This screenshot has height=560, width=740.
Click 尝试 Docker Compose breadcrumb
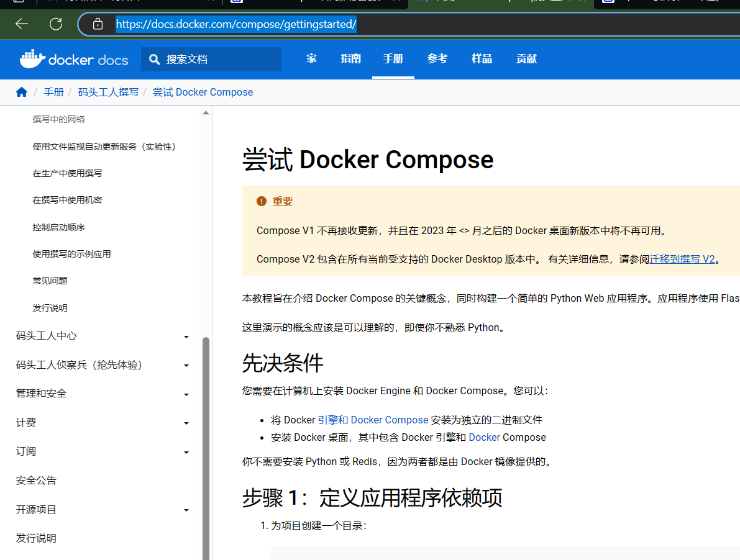[x=203, y=93]
